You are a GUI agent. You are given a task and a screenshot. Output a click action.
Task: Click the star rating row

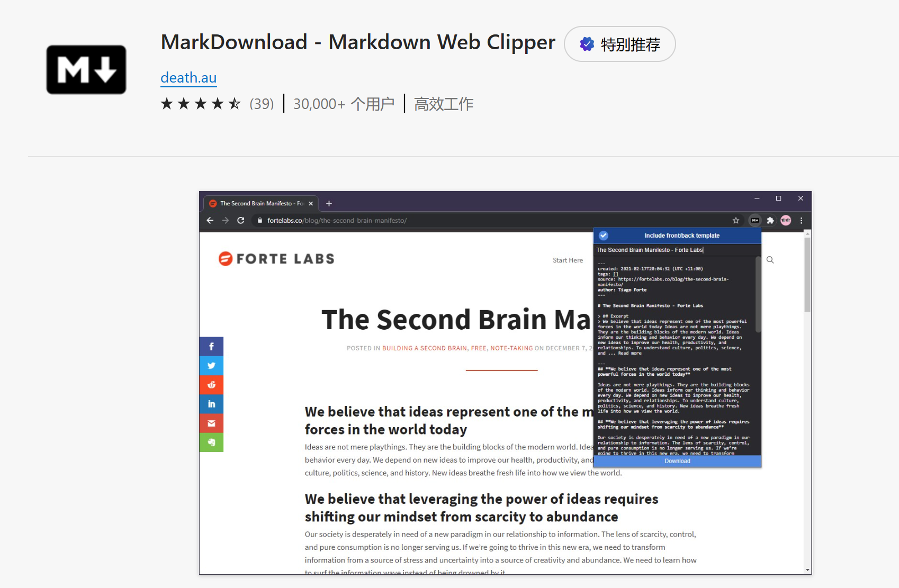pyautogui.click(x=201, y=104)
